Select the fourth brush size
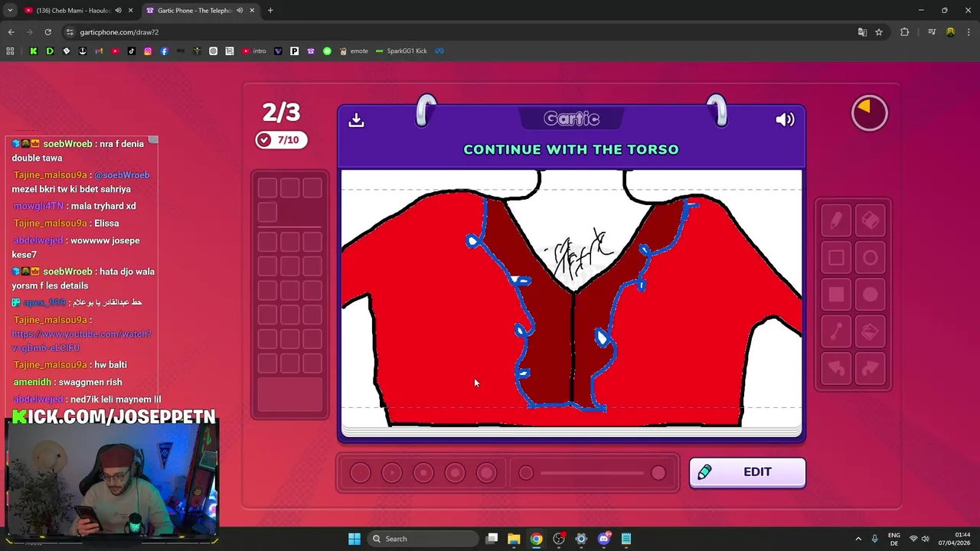 point(455,473)
